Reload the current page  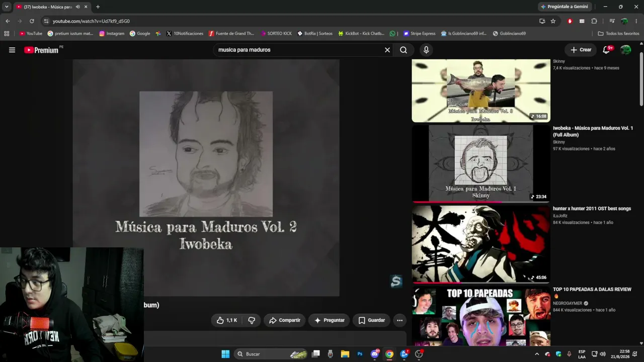pyautogui.click(x=32, y=21)
